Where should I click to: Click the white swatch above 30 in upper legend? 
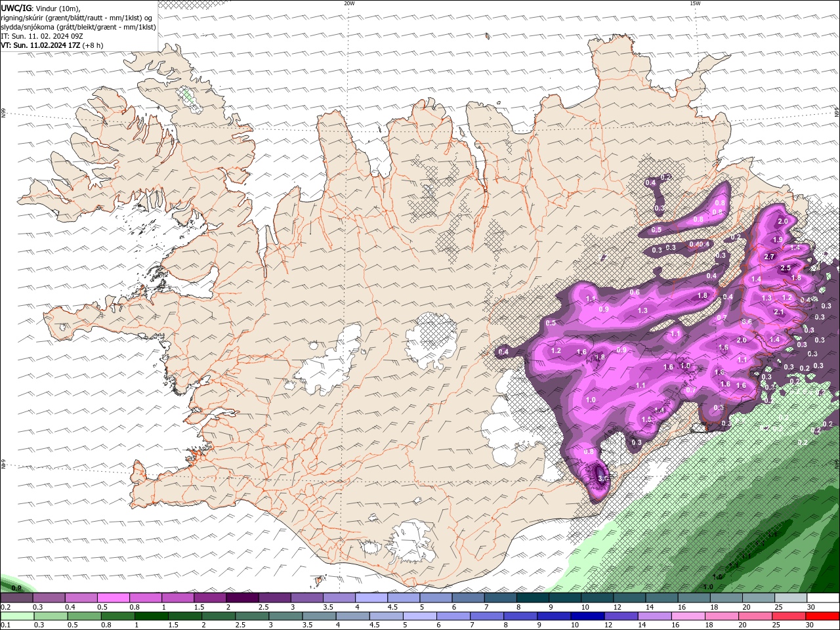click(x=823, y=598)
